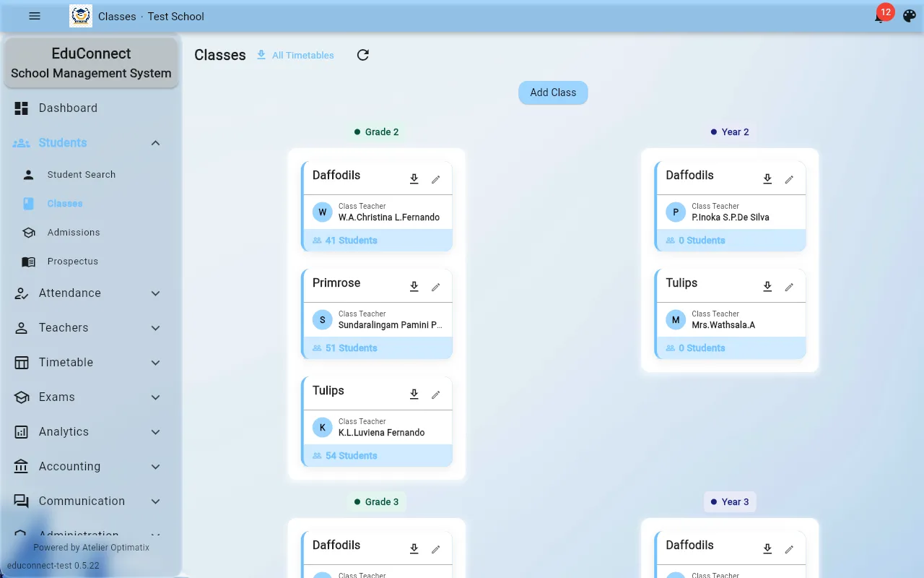Screen dimensions: 924x578
Task: Refresh the classes list
Action: 363,55
